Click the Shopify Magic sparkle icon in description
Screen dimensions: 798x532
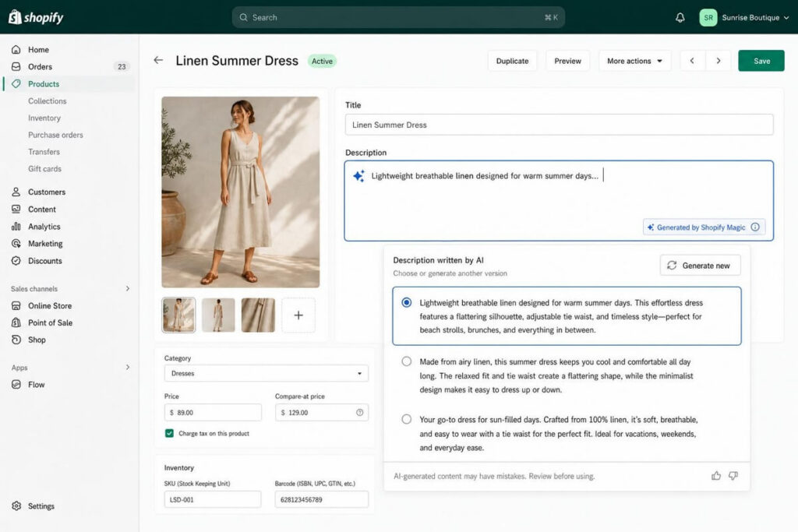[x=358, y=176]
